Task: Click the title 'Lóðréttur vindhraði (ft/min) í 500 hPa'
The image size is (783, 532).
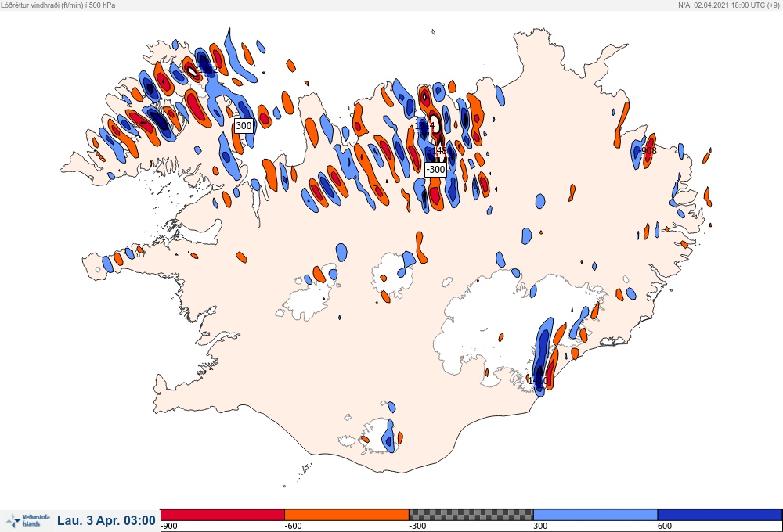Action: 58,5
